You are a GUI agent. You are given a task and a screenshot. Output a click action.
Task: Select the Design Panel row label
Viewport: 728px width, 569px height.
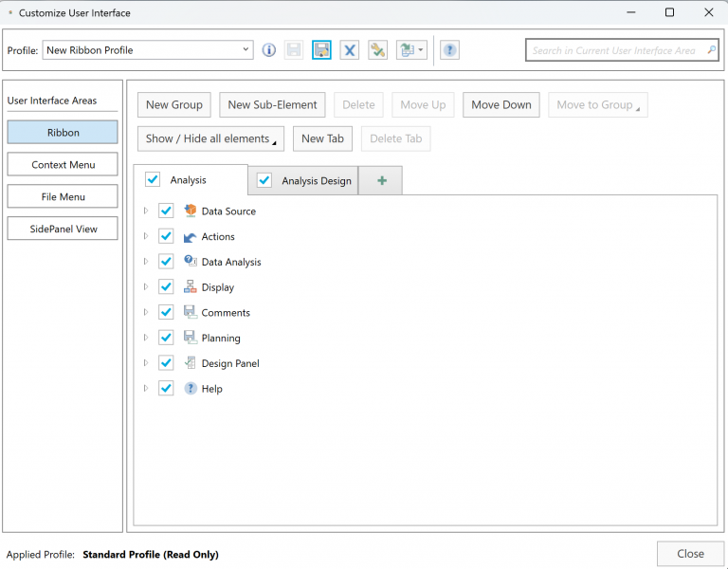pos(230,363)
